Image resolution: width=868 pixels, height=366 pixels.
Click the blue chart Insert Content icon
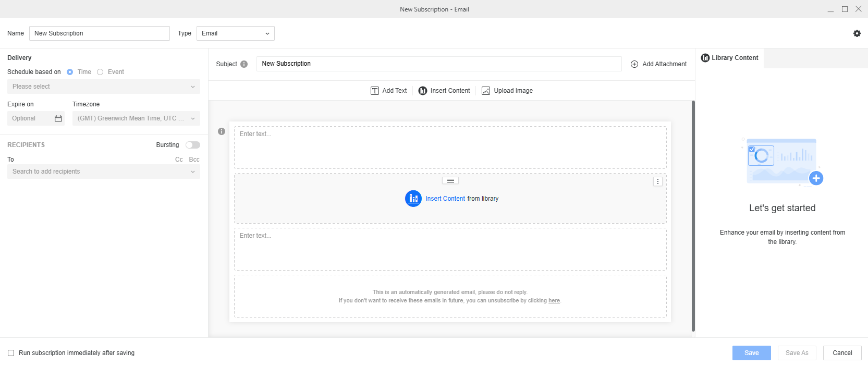click(413, 199)
